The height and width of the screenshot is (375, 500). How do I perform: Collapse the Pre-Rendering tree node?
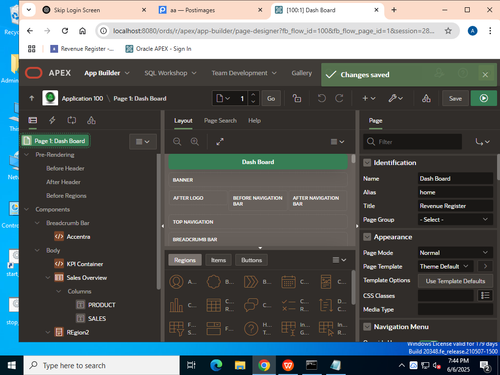pyautogui.click(x=27, y=155)
